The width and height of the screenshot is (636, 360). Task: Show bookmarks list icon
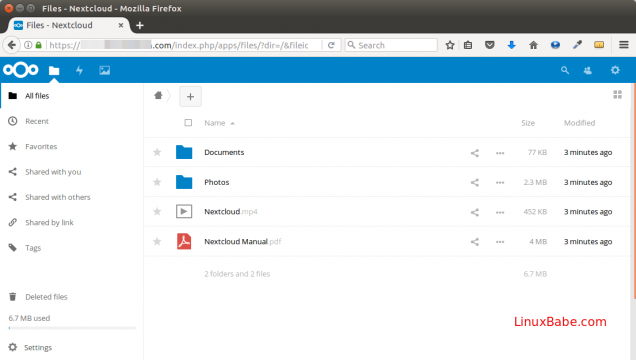(x=468, y=45)
